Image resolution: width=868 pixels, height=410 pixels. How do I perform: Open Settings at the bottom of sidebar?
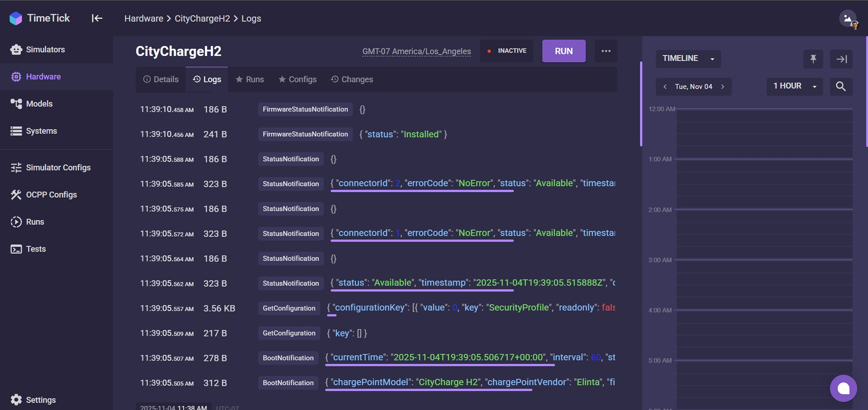[41, 400]
